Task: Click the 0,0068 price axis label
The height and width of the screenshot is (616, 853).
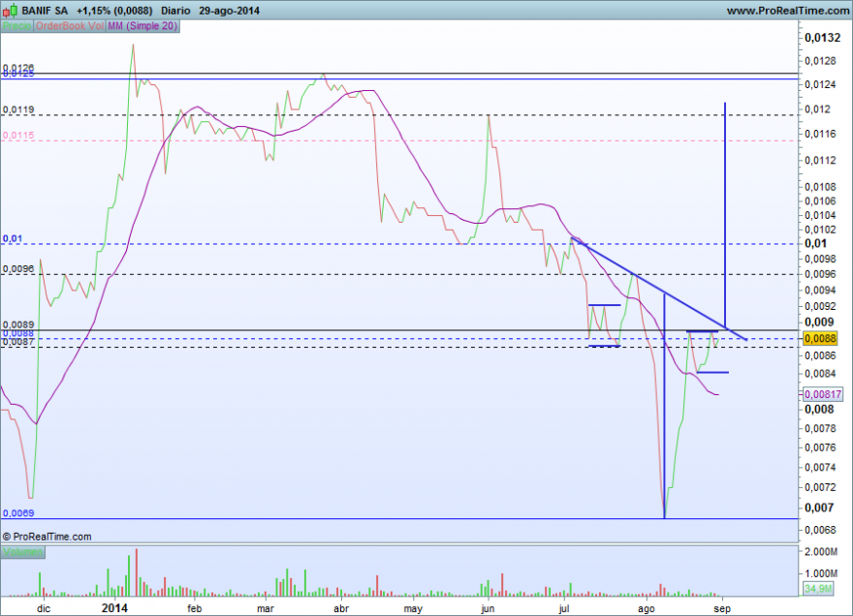Action: (x=820, y=530)
